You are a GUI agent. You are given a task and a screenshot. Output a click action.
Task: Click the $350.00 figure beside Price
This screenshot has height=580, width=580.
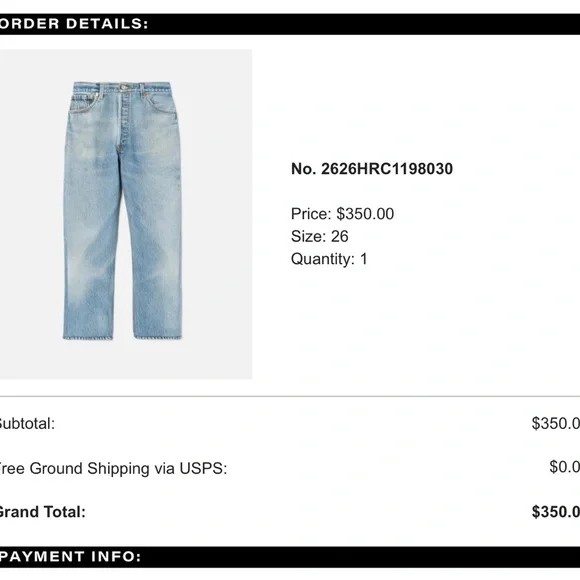(x=365, y=214)
